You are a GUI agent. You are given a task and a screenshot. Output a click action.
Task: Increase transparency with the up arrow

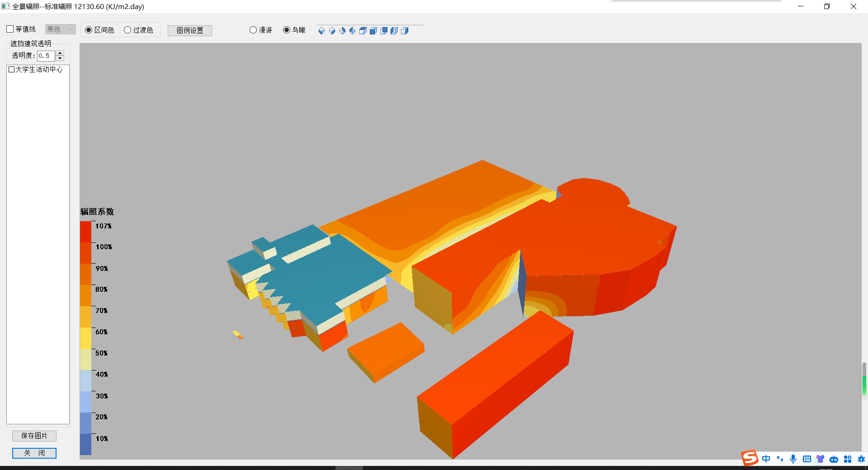[60, 53]
